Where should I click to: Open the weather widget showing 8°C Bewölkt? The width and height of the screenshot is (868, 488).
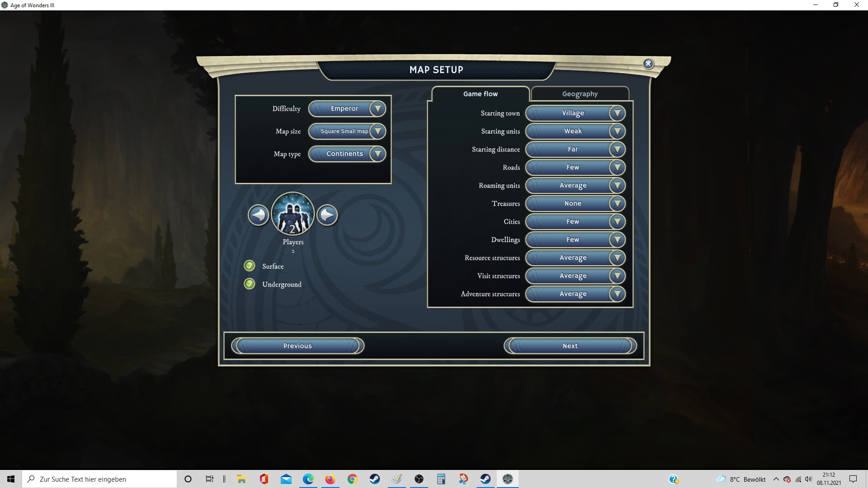[741, 479]
